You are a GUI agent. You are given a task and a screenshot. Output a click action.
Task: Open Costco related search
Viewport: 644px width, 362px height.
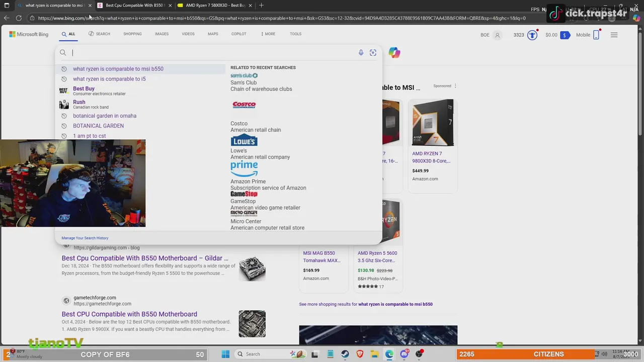(256, 117)
